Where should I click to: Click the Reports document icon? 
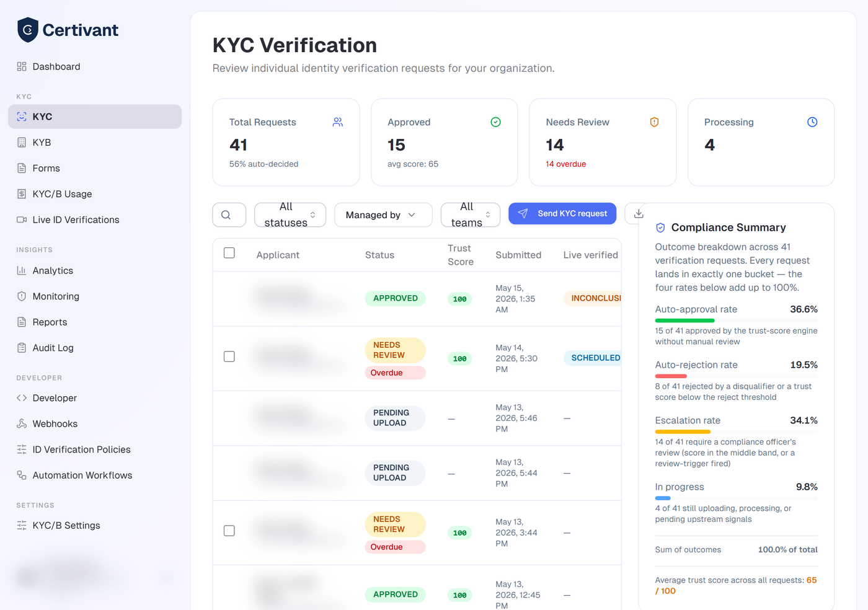click(22, 322)
